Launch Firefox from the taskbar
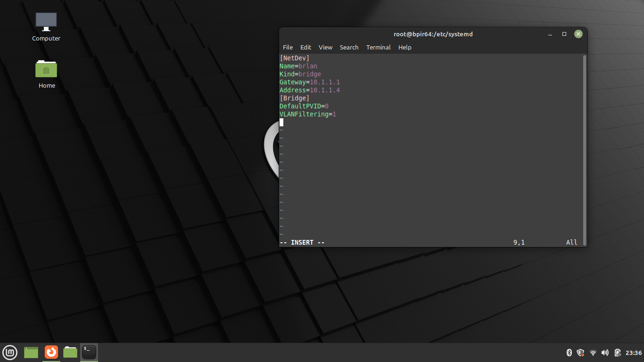 pos(51,352)
